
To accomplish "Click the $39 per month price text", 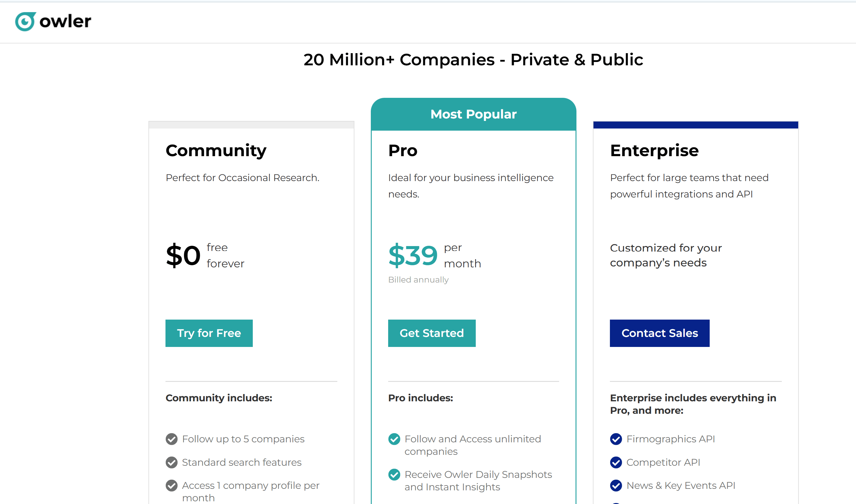I will (x=413, y=256).
